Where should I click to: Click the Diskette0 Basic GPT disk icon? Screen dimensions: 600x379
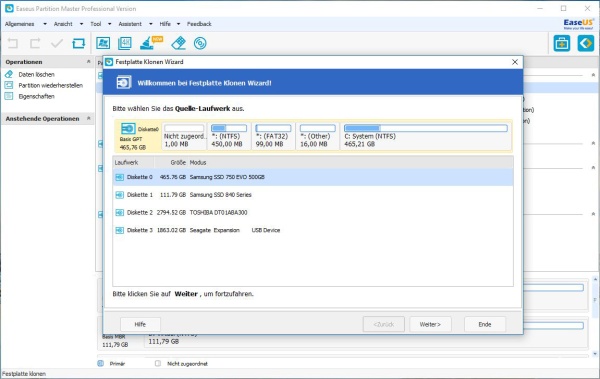tap(128, 128)
